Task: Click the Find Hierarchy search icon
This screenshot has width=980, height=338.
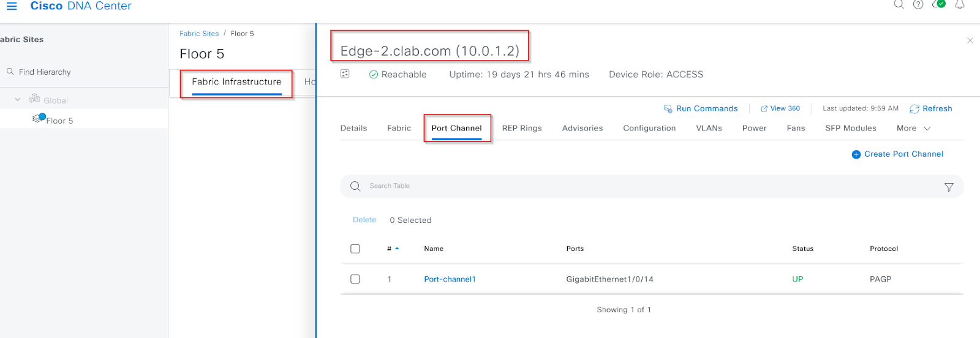Action: 10,72
